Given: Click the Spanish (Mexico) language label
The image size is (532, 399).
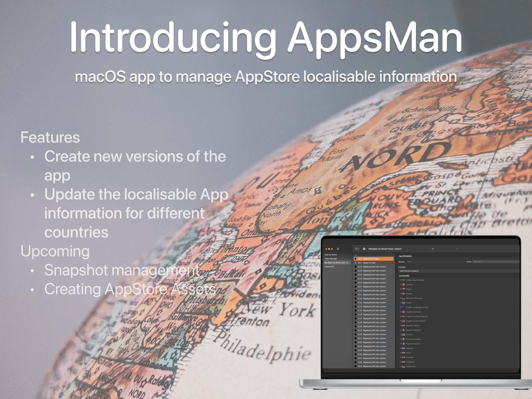Looking at the screenshot, I should (414, 330).
